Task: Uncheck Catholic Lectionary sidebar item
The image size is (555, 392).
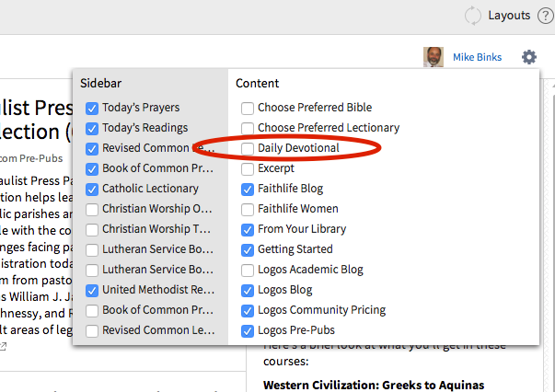Action: click(x=92, y=190)
